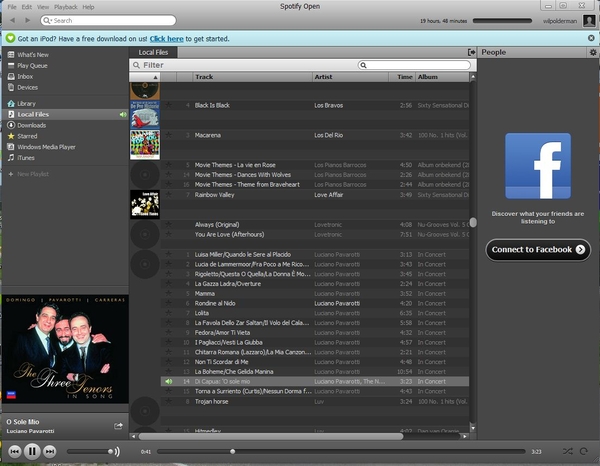This screenshot has width=600, height=466.
Task: Dismiss the iPod notification banner
Action: tap(593, 37)
